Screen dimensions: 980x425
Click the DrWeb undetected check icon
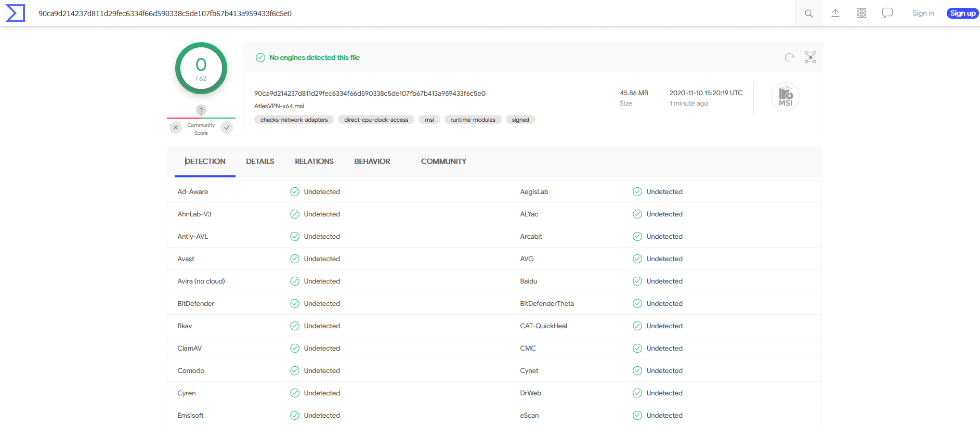(637, 393)
